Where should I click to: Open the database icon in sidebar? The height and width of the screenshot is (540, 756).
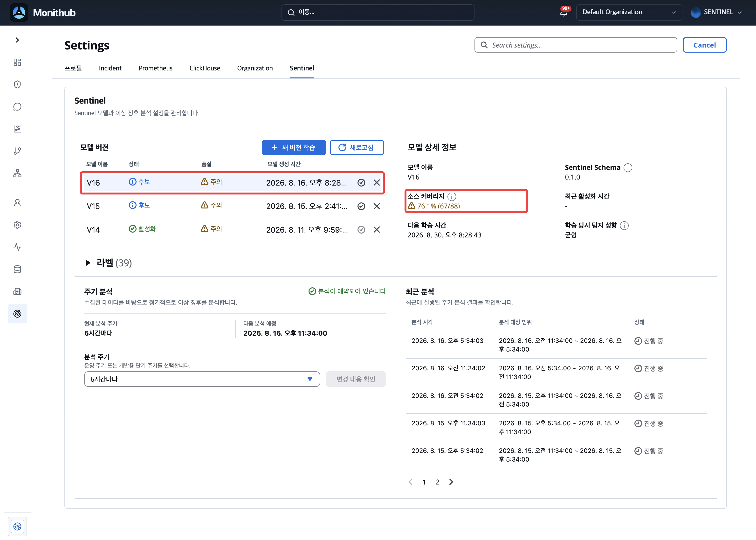point(17,269)
